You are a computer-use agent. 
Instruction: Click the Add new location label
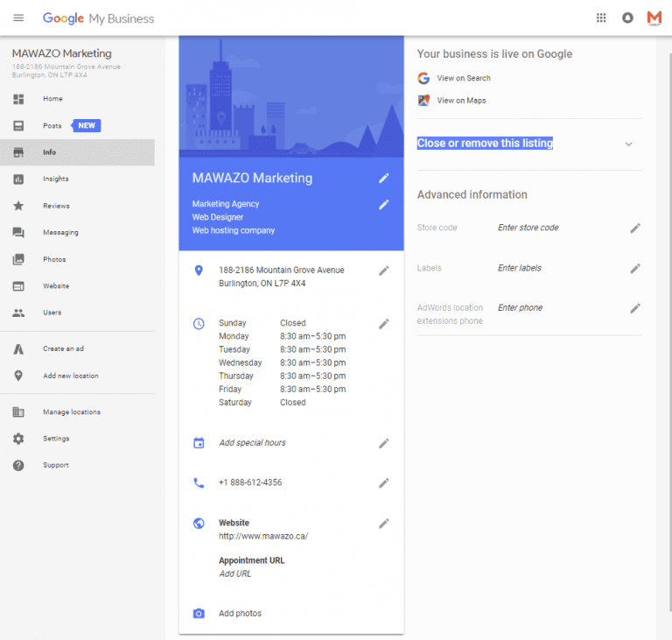click(71, 376)
